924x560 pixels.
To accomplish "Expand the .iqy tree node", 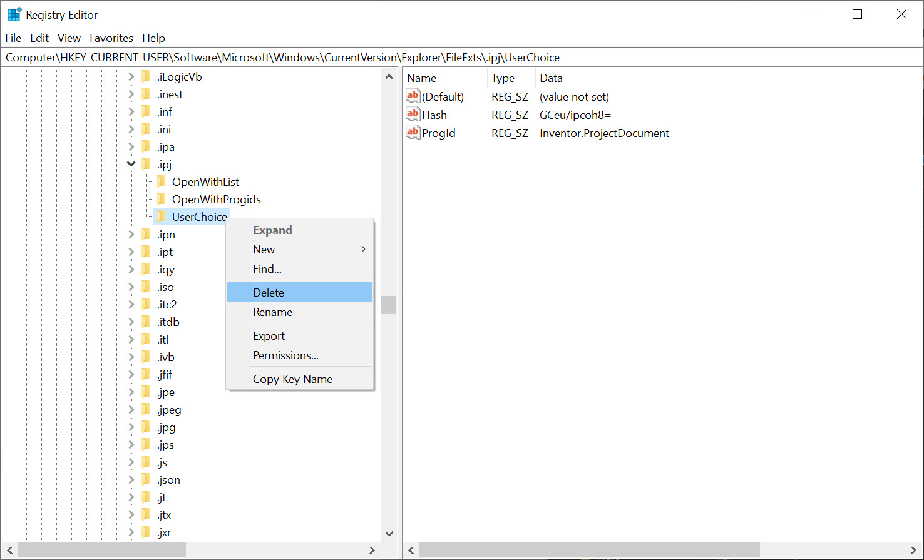I will 131,269.
